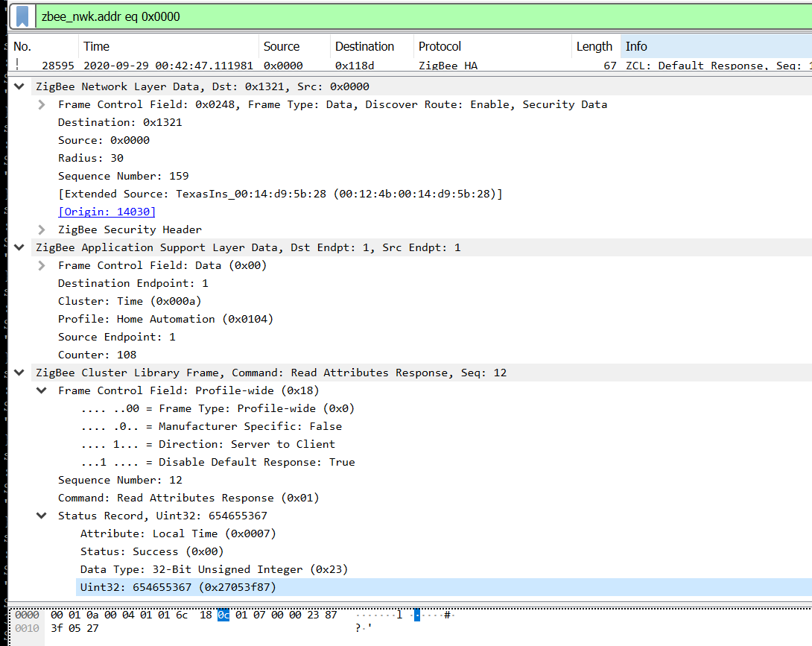Select the Source: 0x0000 field
Viewport: 812px width, 646px height.
click(104, 140)
